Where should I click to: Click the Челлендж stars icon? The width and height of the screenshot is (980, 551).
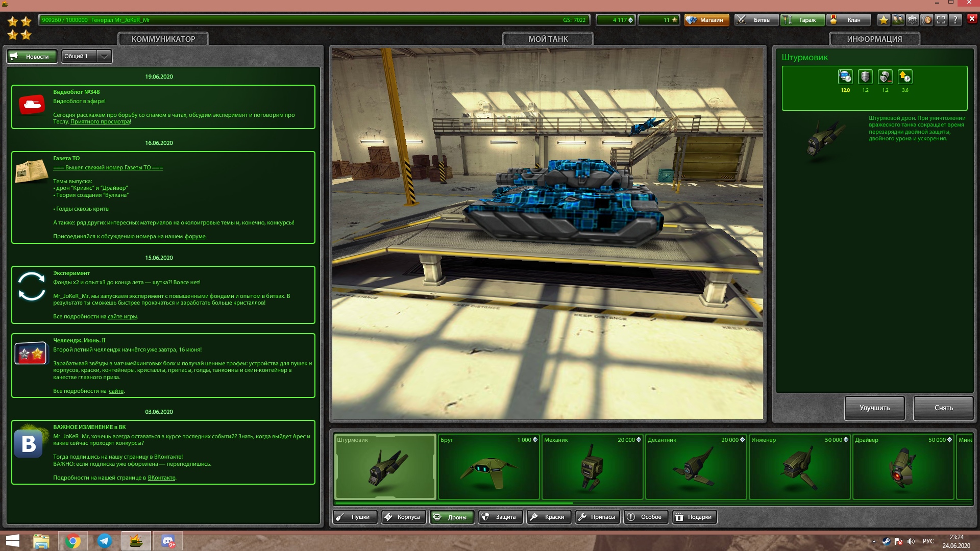(x=31, y=353)
